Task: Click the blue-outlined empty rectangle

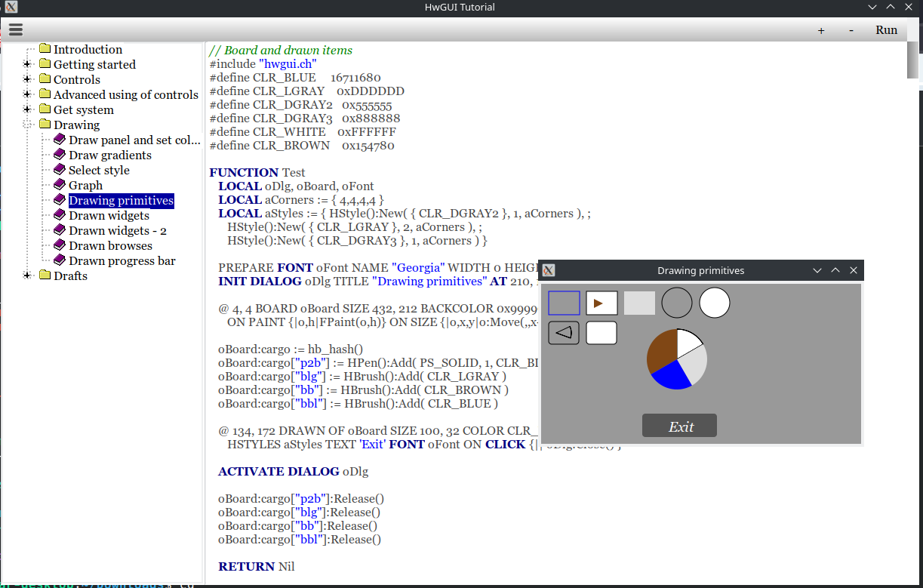Action: 564,303
